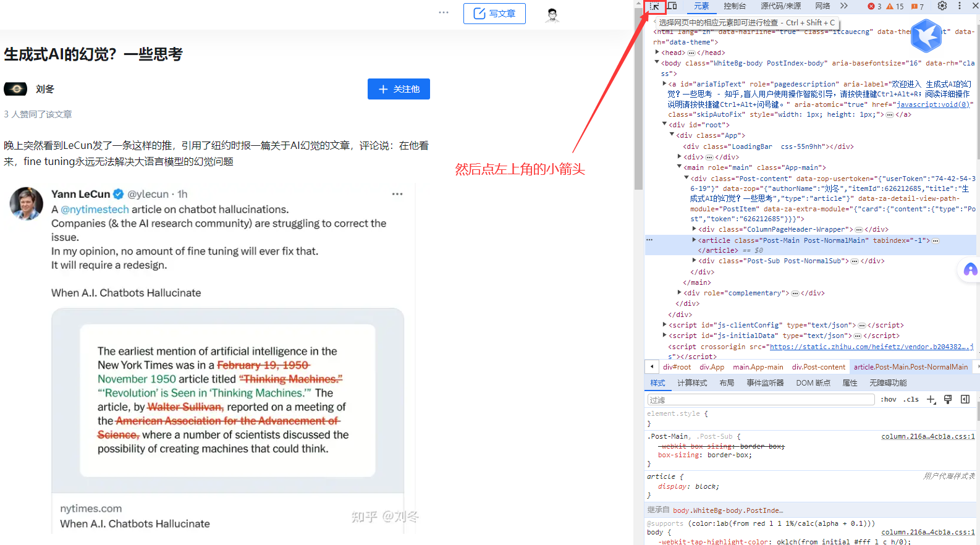Toggle the :hov element state panel

coord(889,400)
